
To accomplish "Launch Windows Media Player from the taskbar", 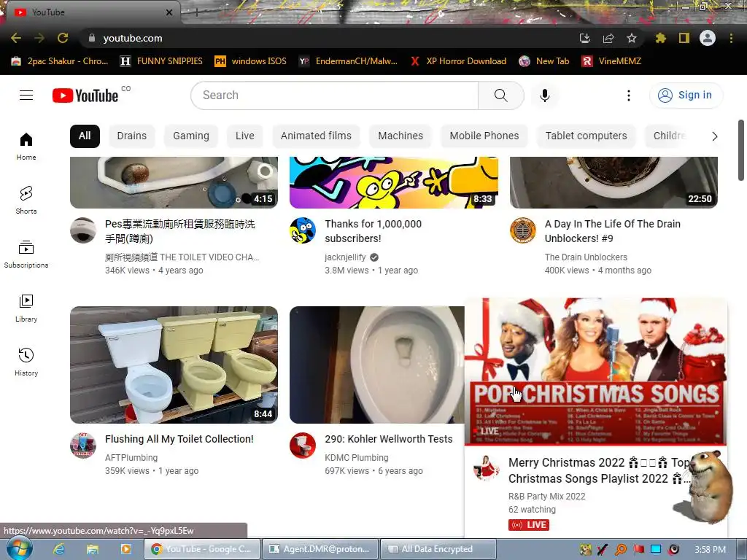I will pyautogui.click(x=125, y=549).
